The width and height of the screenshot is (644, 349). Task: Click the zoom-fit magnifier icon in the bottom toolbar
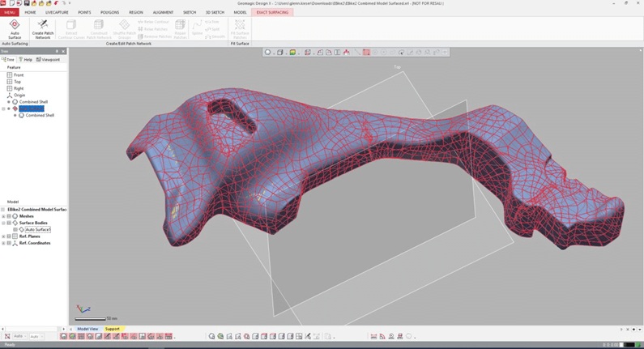(x=211, y=336)
